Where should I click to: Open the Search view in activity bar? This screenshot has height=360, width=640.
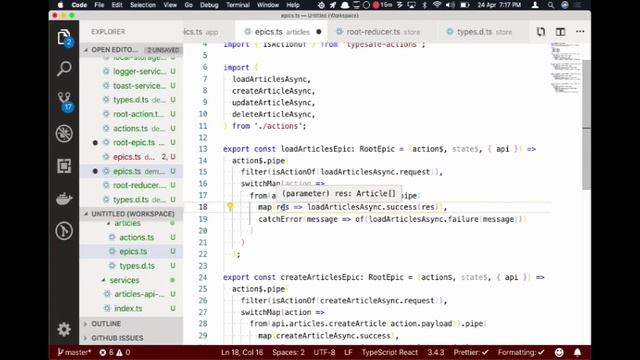64,69
